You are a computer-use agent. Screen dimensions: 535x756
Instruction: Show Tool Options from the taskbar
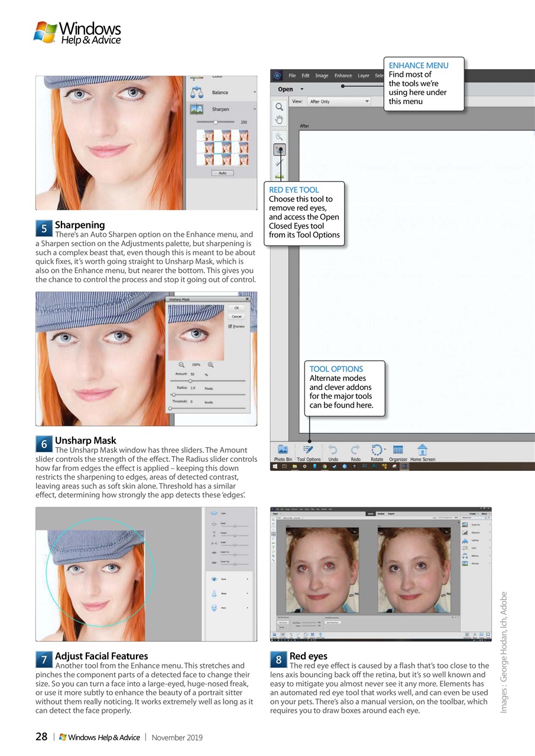coord(309,449)
